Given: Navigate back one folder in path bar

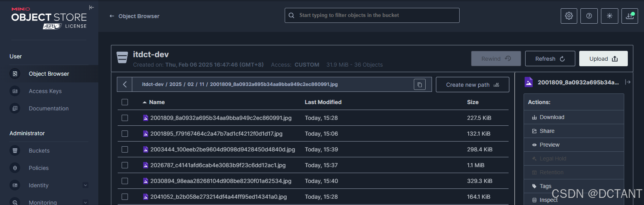Looking at the screenshot, I should tap(125, 84).
